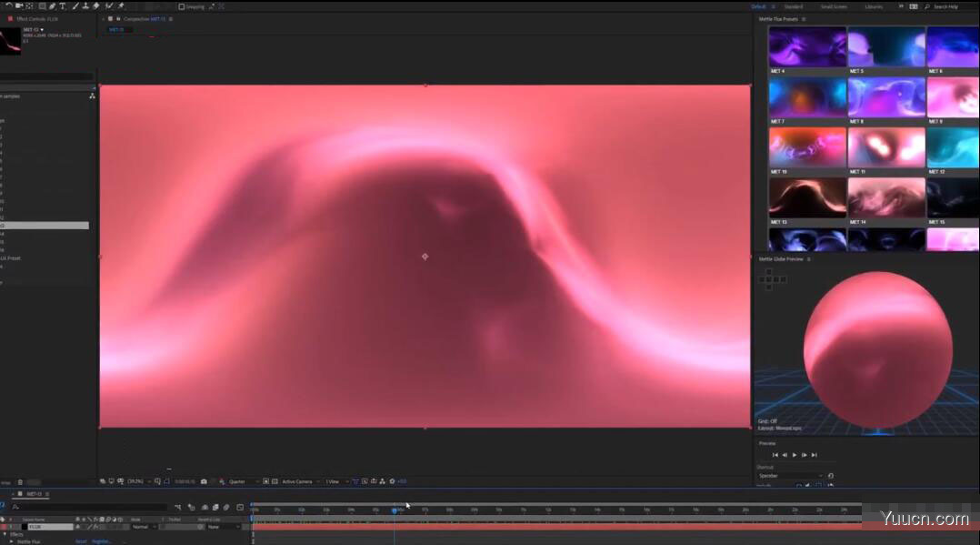The width and height of the screenshot is (980, 545).
Task: Select the Pen tool
Action: (x=53, y=6)
